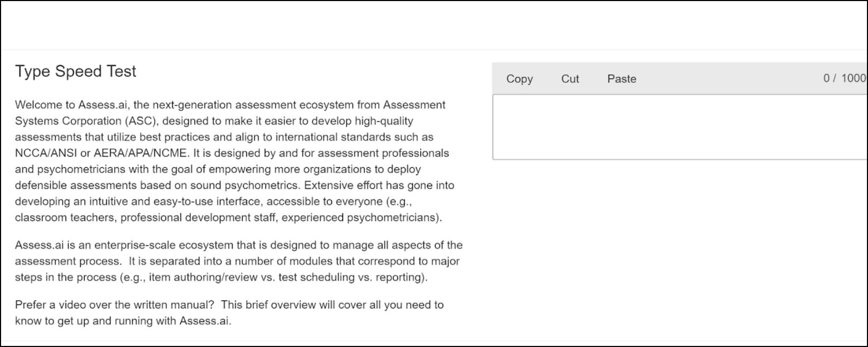Screen dimensions: 868x347
Task: Click the paragraph starting 'Assess.ai is an enterprise-scale'
Action: (x=239, y=261)
